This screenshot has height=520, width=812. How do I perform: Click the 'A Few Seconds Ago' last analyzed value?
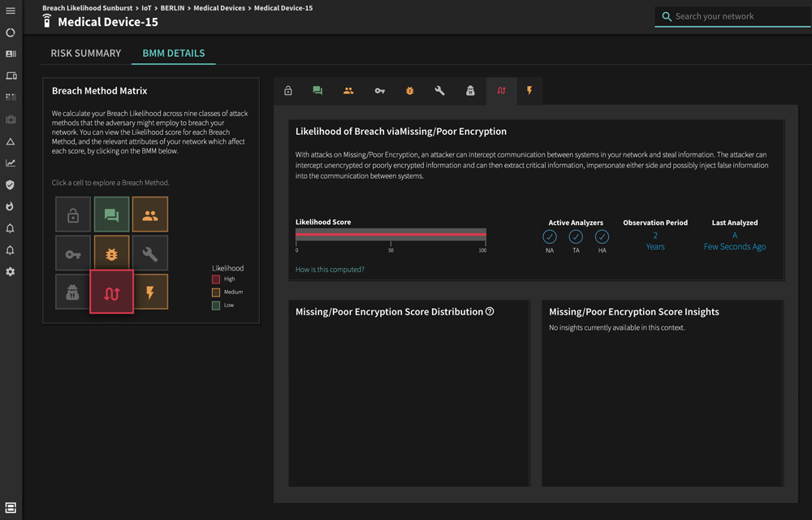(x=734, y=240)
